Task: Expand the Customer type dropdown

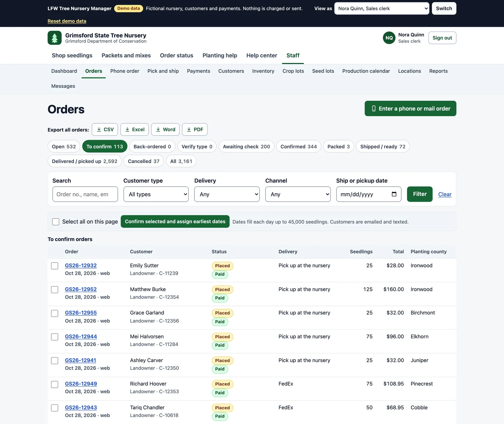Action: coord(156,194)
